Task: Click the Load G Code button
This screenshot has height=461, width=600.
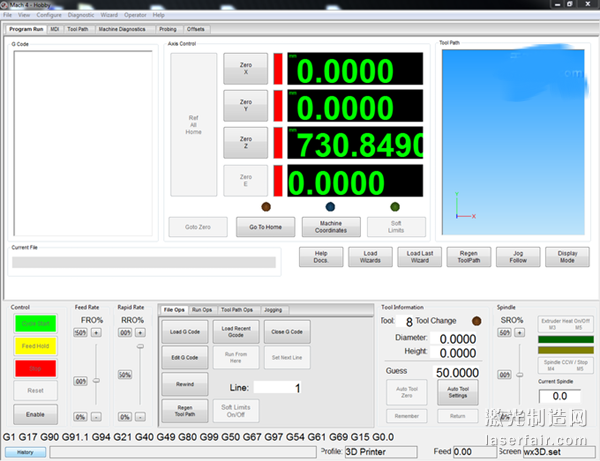Action: coord(182,331)
